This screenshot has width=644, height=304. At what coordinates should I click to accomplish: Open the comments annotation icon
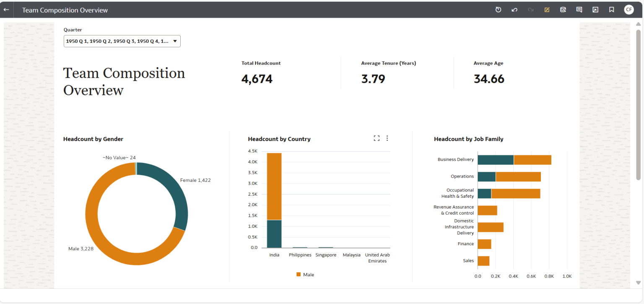pos(579,9)
